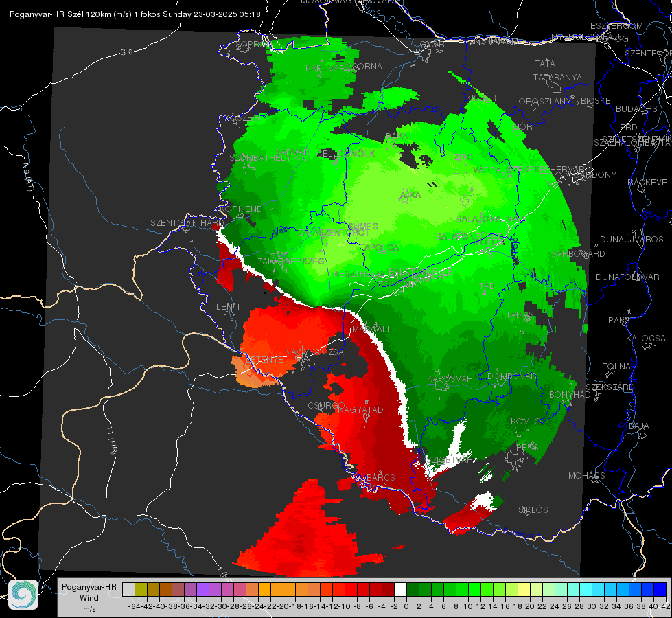Image resolution: width=672 pixels, height=618 pixels.
Task: Click the dark green swatch between 0 and 2
Action: (x=413, y=589)
